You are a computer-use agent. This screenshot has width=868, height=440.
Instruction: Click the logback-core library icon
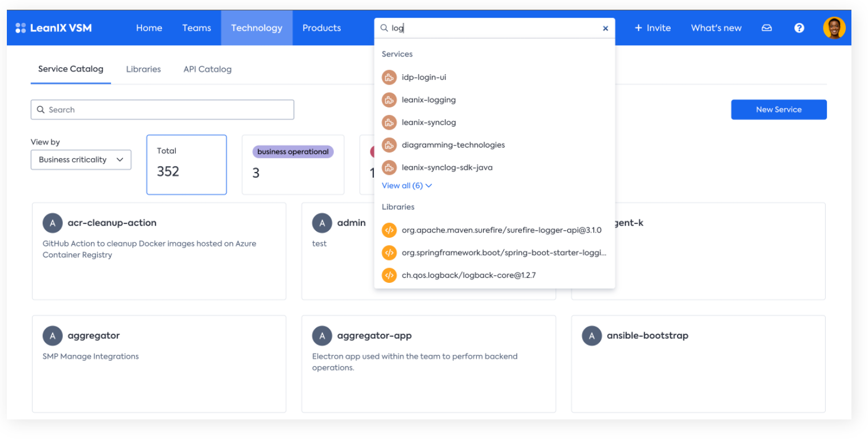click(x=389, y=275)
